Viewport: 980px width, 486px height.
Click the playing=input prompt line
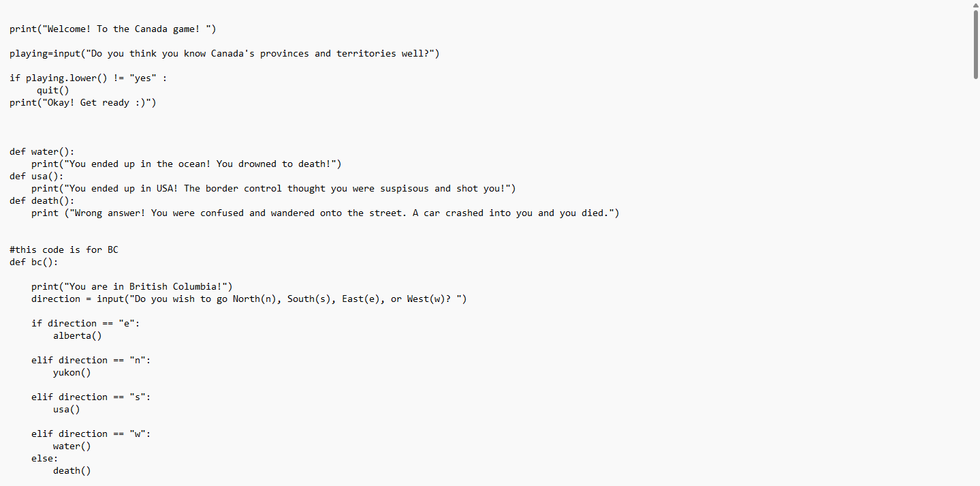click(224, 53)
